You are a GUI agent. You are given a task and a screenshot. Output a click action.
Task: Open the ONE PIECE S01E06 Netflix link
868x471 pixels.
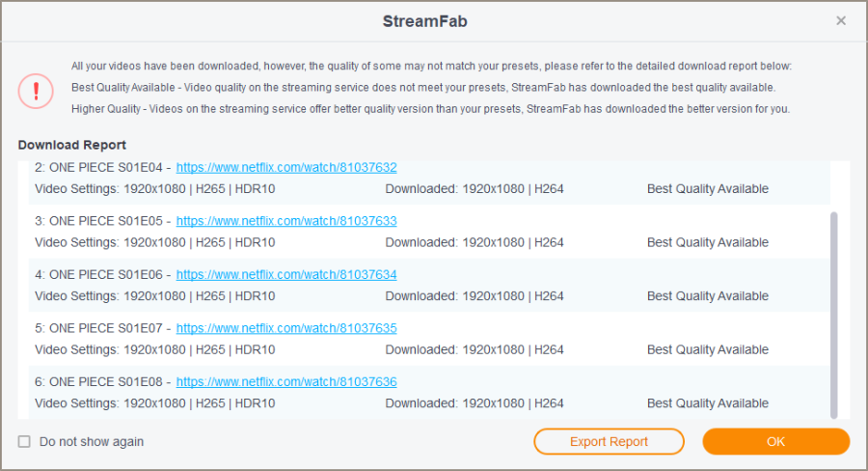286,275
